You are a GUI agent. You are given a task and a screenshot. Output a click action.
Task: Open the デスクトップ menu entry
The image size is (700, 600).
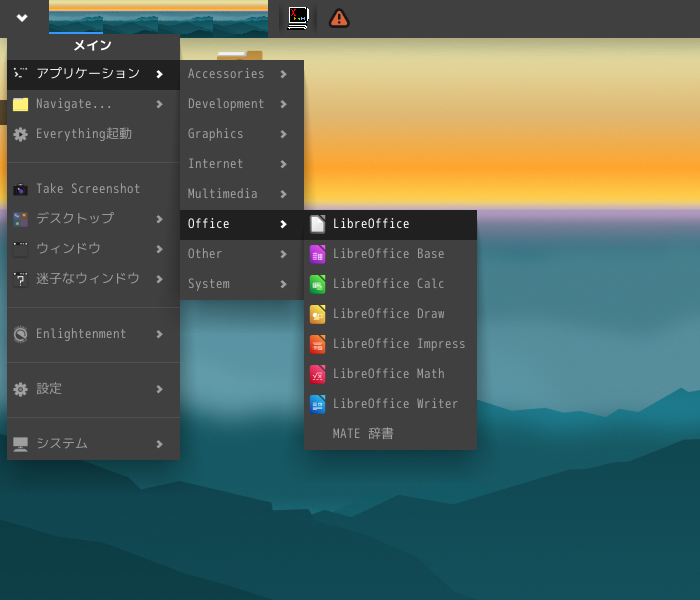(x=93, y=219)
